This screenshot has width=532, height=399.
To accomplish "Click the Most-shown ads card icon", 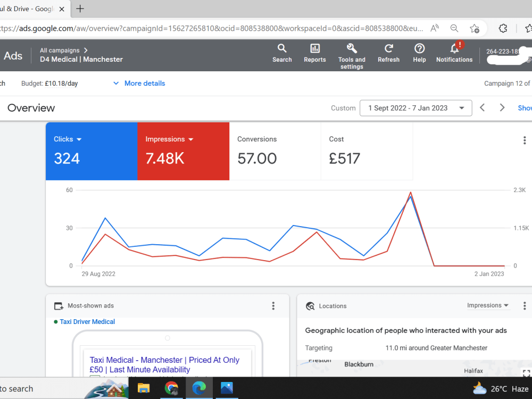I will (59, 306).
